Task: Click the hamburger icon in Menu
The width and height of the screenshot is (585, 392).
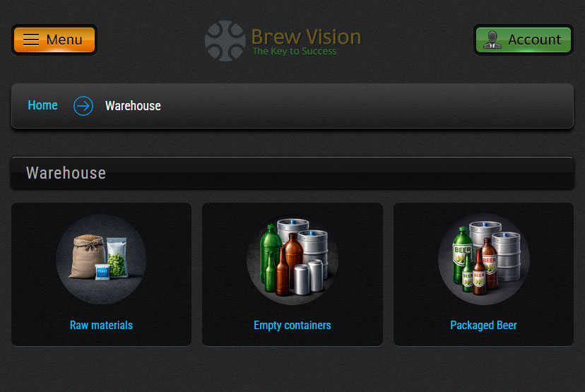Action: [x=31, y=40]
